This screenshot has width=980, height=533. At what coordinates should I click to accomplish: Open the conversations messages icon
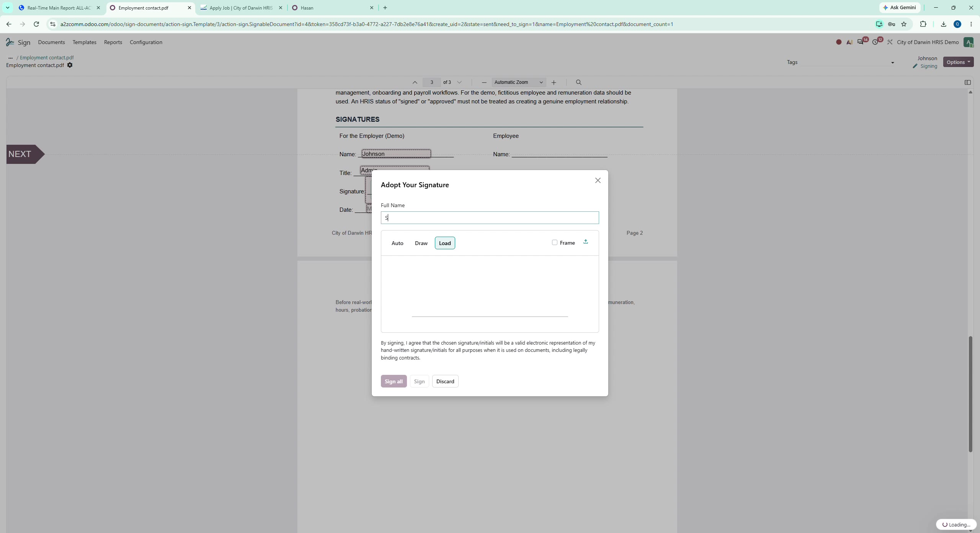click(861, 42)
